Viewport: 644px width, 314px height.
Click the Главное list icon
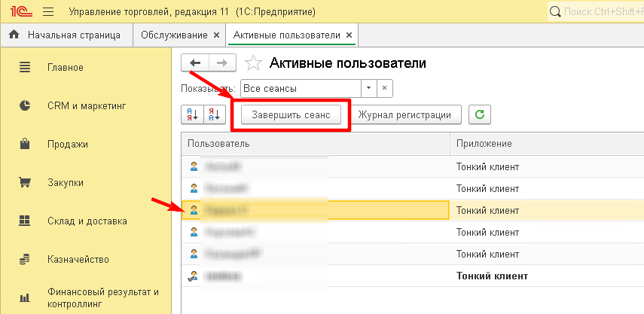(25, 67)
